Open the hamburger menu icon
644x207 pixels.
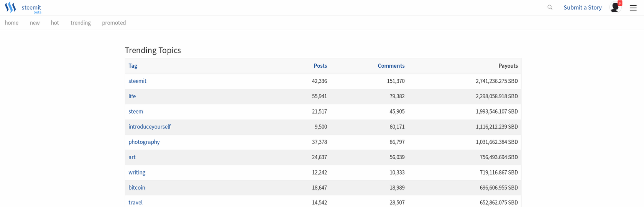[x=633, y=8]
